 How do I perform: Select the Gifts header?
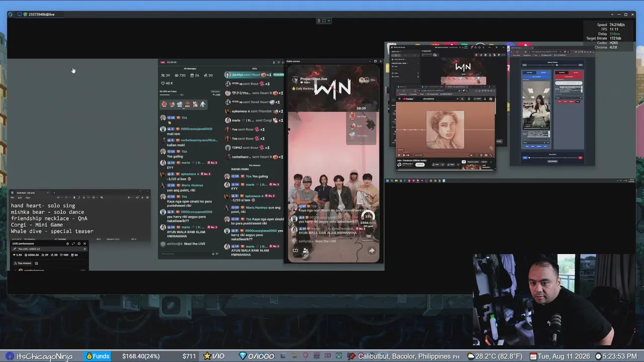(255, 68)
